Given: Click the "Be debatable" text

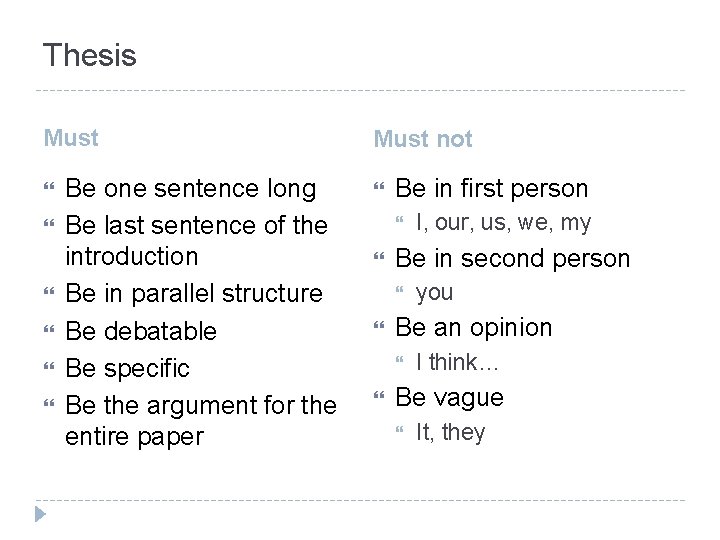Looking at the screenshot, I should click(141, 331).
